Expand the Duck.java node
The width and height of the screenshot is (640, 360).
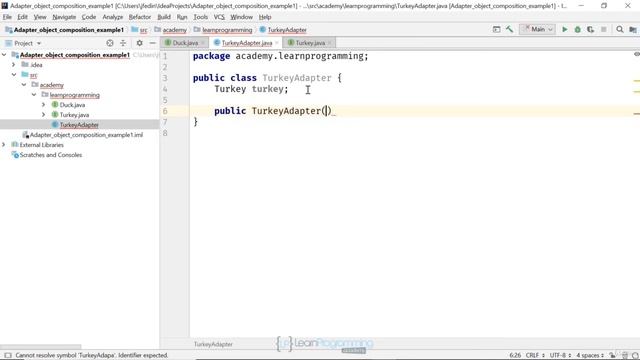tap(44, 105)
